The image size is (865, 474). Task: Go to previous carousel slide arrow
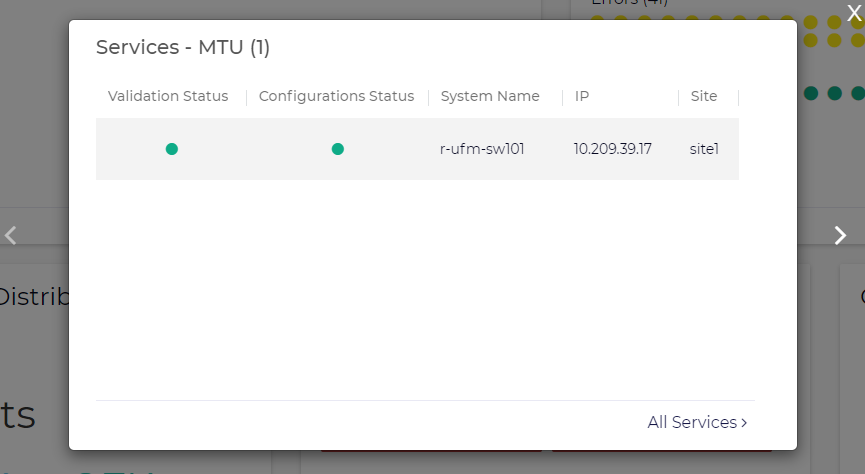pyautogui.click(x=11, y=235)
